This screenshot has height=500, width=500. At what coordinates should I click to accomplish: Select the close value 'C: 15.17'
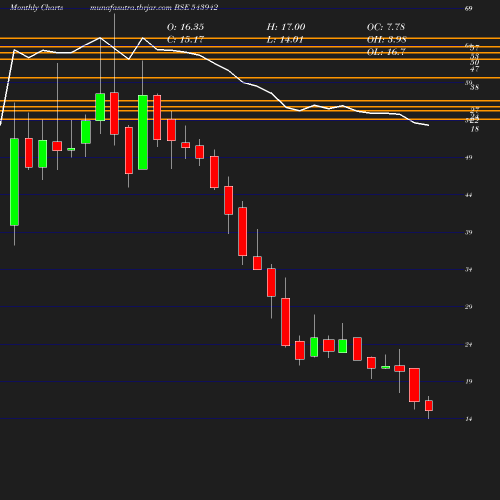185,40
